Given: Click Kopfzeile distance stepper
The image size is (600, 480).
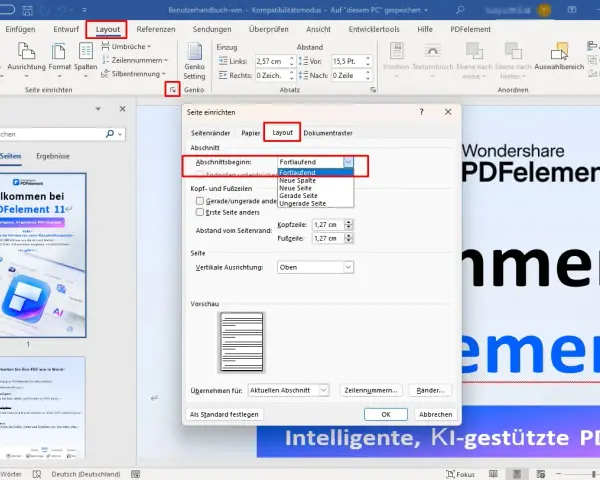Looking at the screenshot, I should pos(348,225).
